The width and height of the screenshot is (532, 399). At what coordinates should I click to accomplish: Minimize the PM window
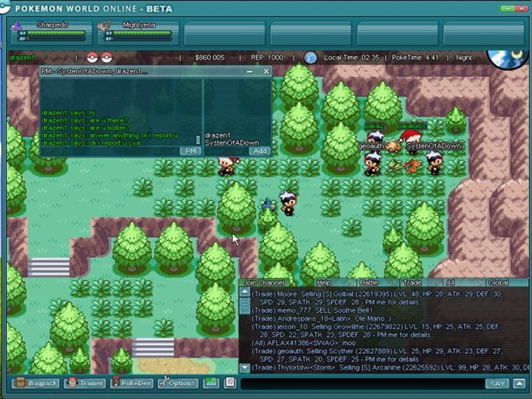(250, 71)
